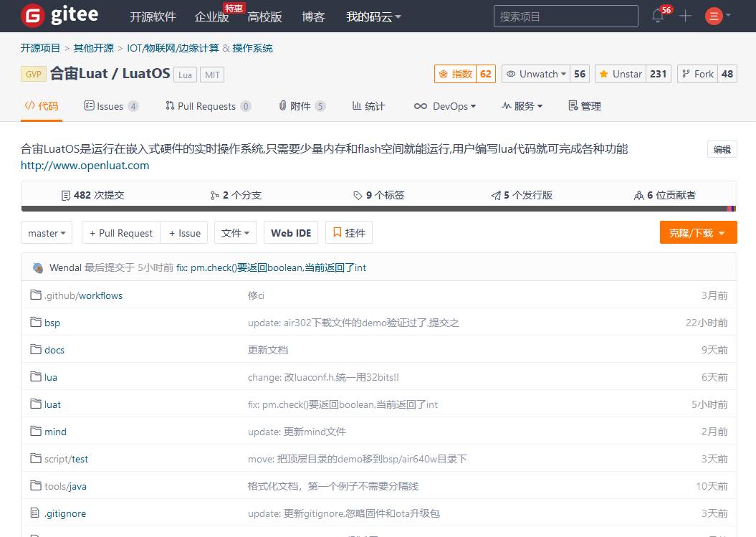
Task: Open 开源软件 in the top navigation
Action: point(153,17)
